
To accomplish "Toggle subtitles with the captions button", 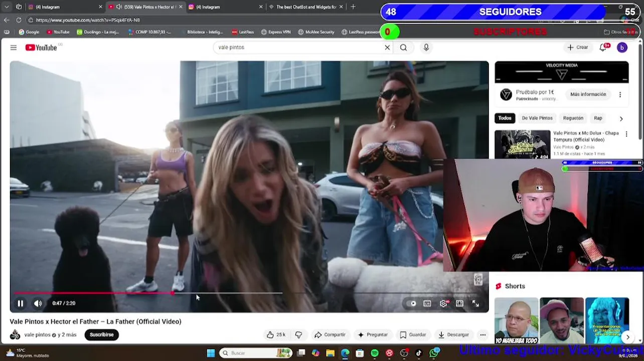I will pos(427,303).
